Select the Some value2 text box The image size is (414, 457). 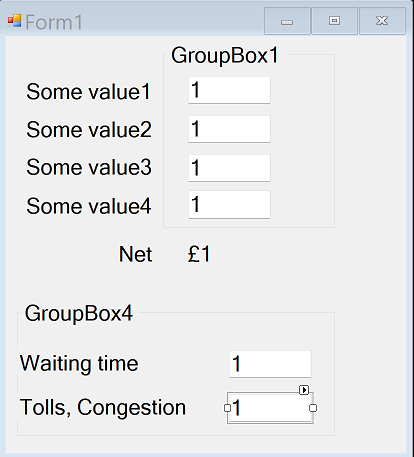point(229,129)
